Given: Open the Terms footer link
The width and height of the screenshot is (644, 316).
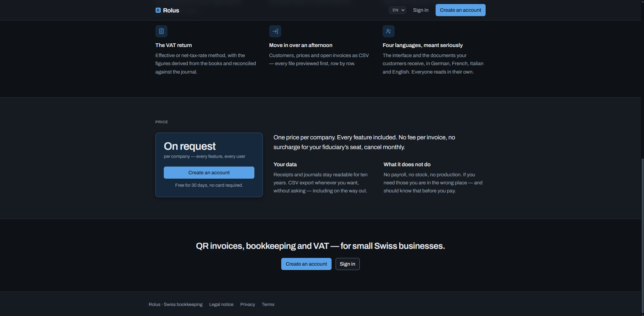Looking at the screenshot, I should coord(268,305).
